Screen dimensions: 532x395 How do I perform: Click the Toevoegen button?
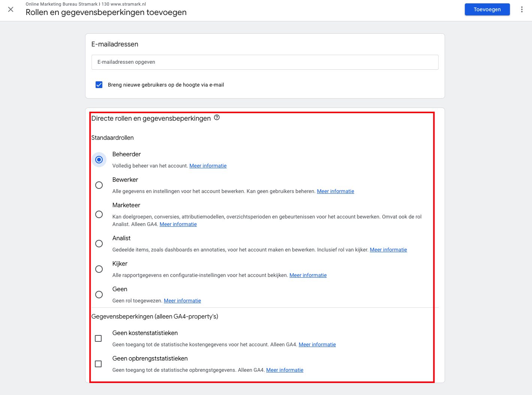click(487, 9)
